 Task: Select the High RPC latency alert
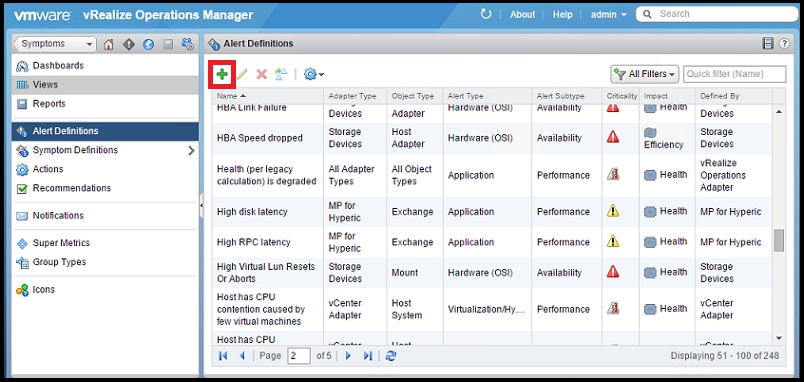[x=492, y=242]
